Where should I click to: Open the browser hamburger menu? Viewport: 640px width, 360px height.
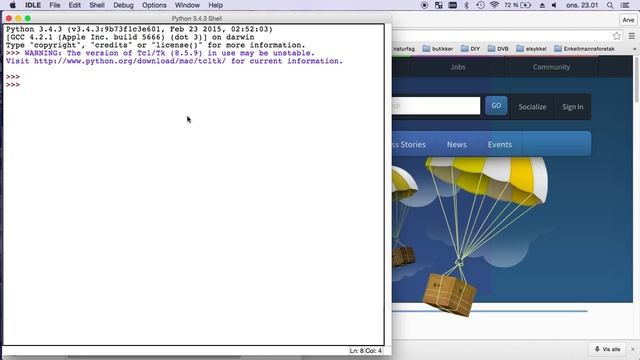[x=631, y=36]
